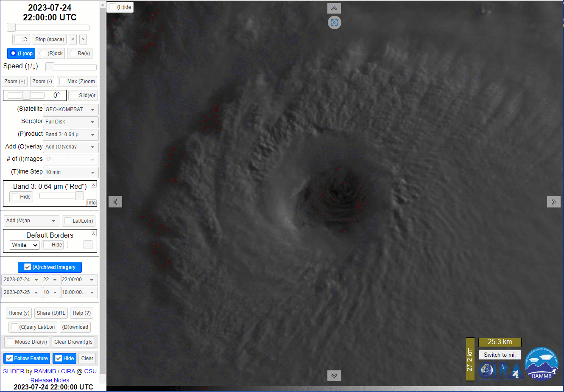
Task: Click the pan down chevron arrow
Action: click(334, 375)
